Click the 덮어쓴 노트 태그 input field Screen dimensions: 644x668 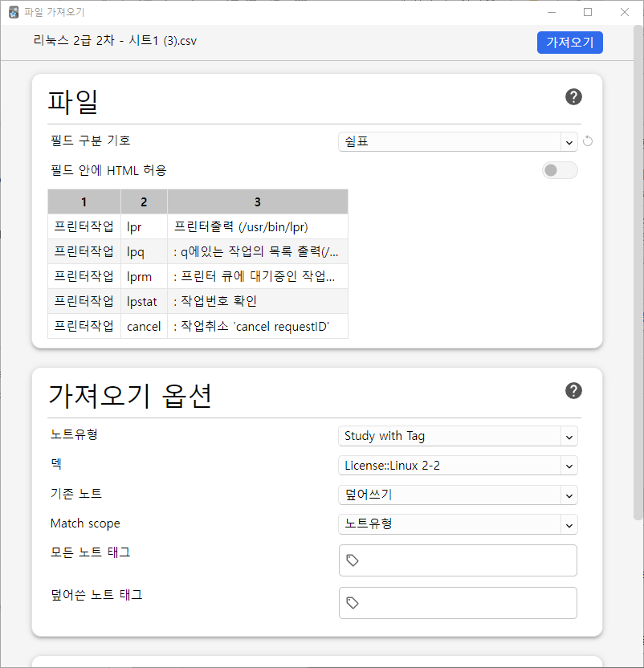point(458,603)
